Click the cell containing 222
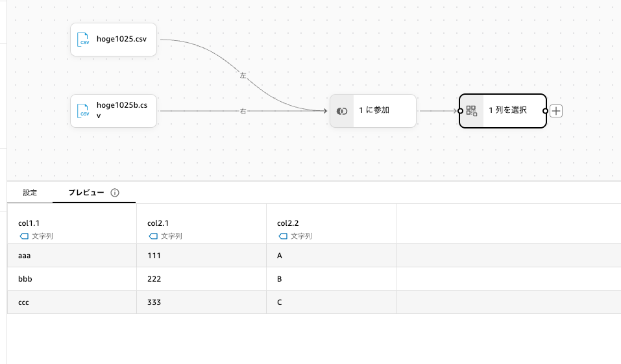621x364 pixels. pos(154,278)
